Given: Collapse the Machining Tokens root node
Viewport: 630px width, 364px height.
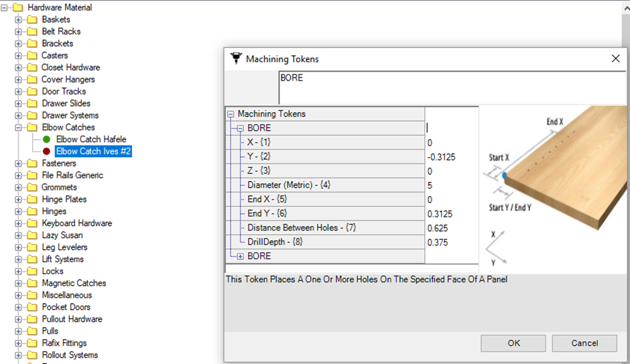Looking at the screenshot, I should [x=231, y=114].
